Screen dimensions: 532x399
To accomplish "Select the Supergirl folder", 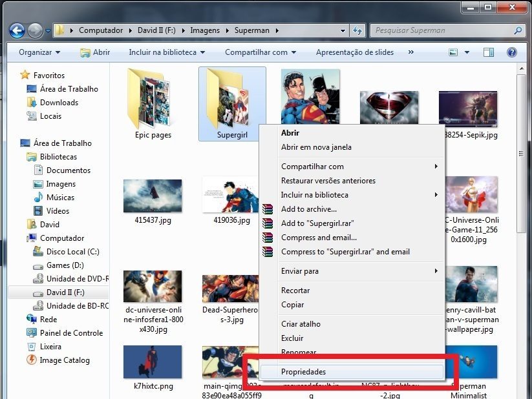I will [233, 104].
